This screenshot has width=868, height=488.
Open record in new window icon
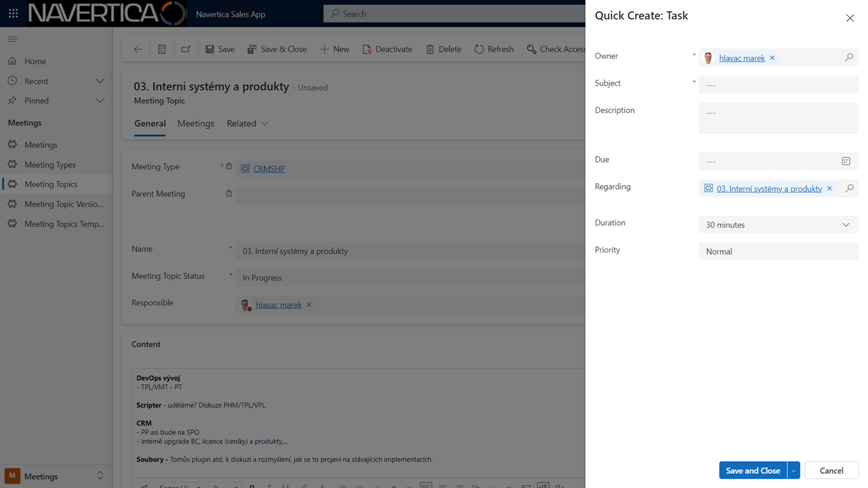click(185, 49)
